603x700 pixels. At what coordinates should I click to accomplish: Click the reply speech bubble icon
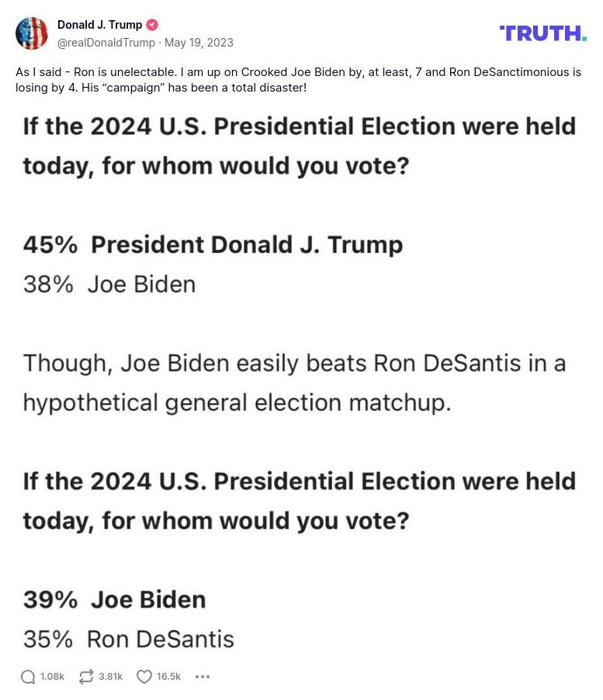(x=28, y=677)
